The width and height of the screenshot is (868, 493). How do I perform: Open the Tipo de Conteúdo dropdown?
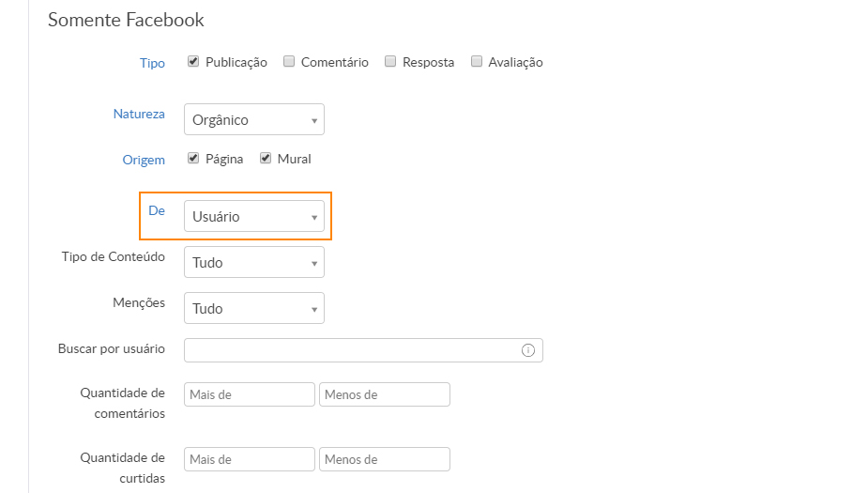tap(254, 263)
